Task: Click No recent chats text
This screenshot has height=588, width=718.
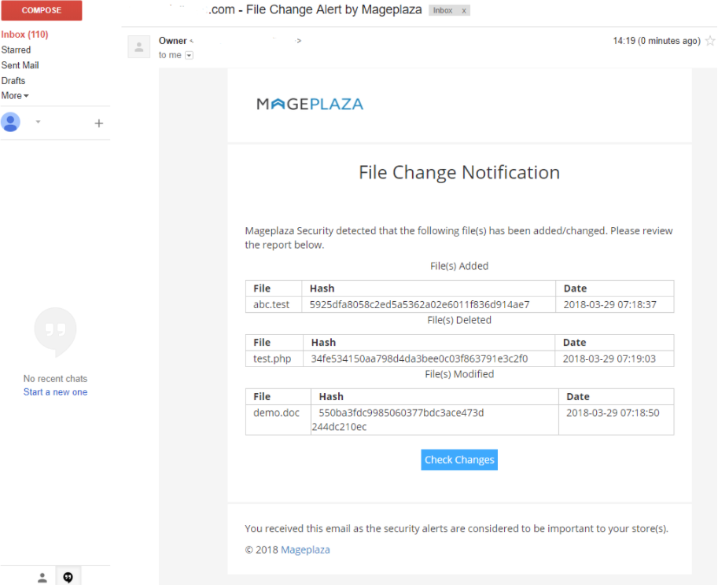Action: click(55, 379)
